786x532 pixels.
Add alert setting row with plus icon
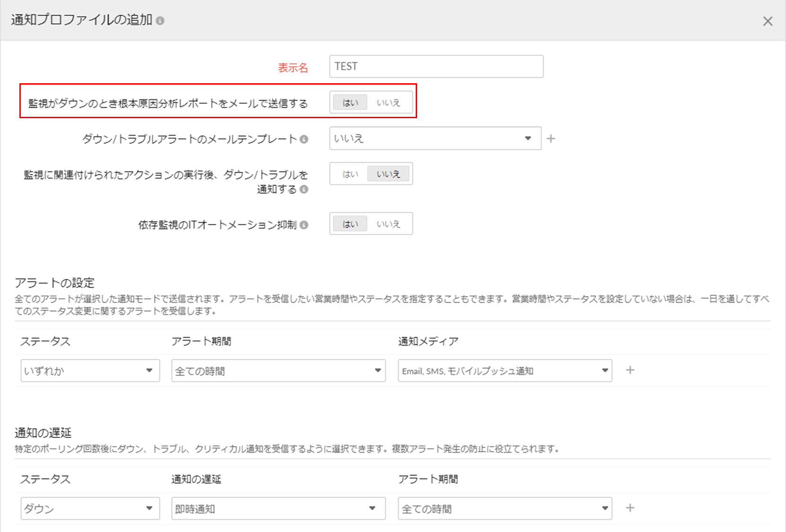(x=630, y=370)
